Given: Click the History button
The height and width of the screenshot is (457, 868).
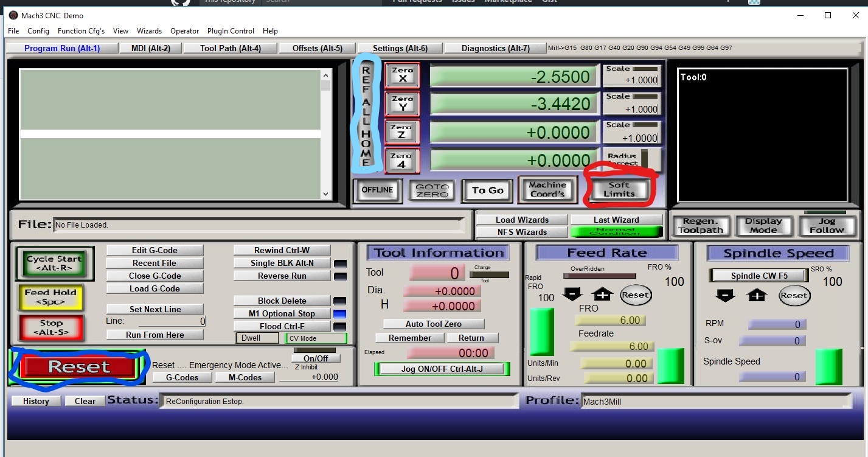Looking at the screenshot, I should [36, 401].
